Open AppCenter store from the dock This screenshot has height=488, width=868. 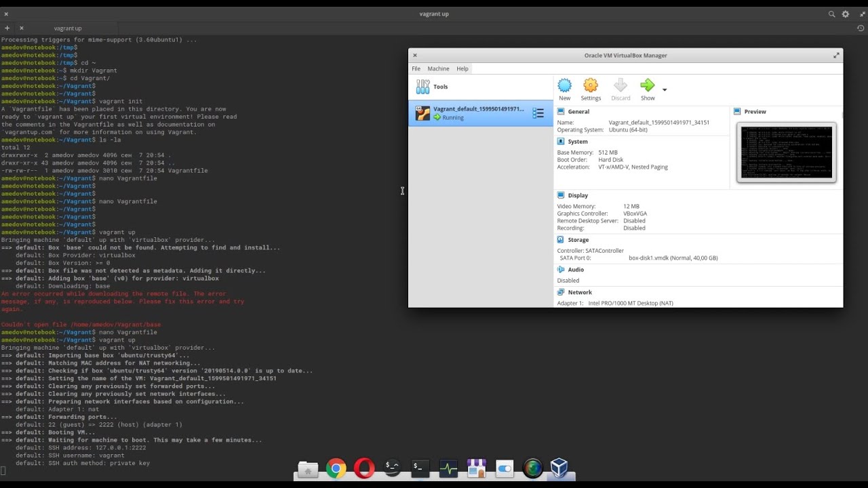coord(477,468)
